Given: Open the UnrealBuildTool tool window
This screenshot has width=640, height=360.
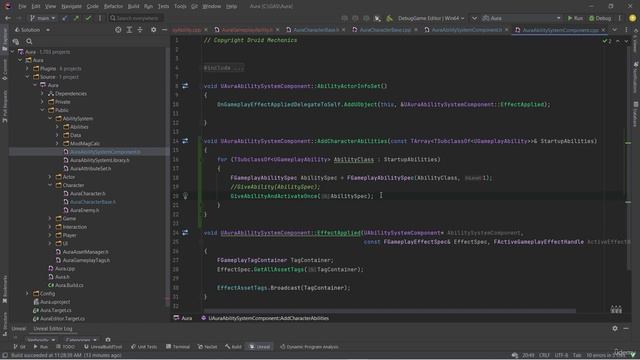Looking at the screenshot, I should (103, 347).
